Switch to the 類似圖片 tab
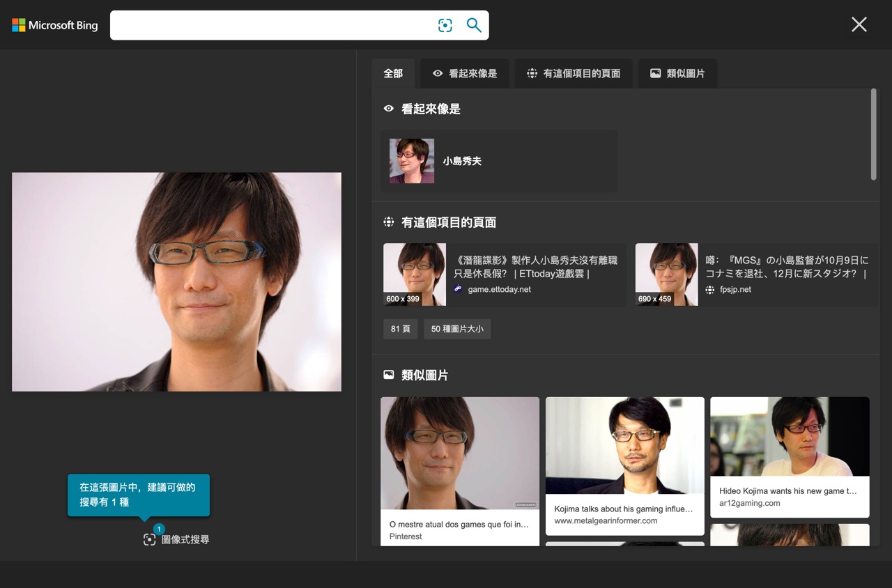 (677, 73)
